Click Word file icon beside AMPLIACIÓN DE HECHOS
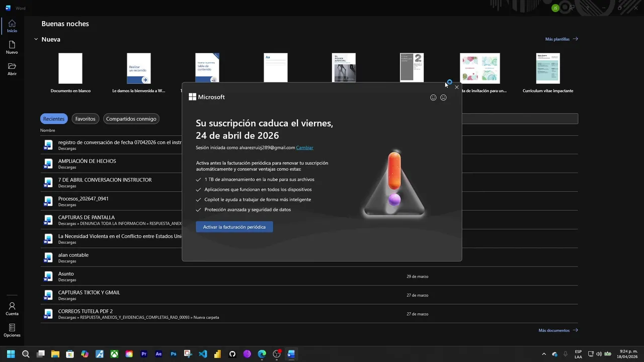Viewport: 644px width, 362px height. click(x=48, y=163)
